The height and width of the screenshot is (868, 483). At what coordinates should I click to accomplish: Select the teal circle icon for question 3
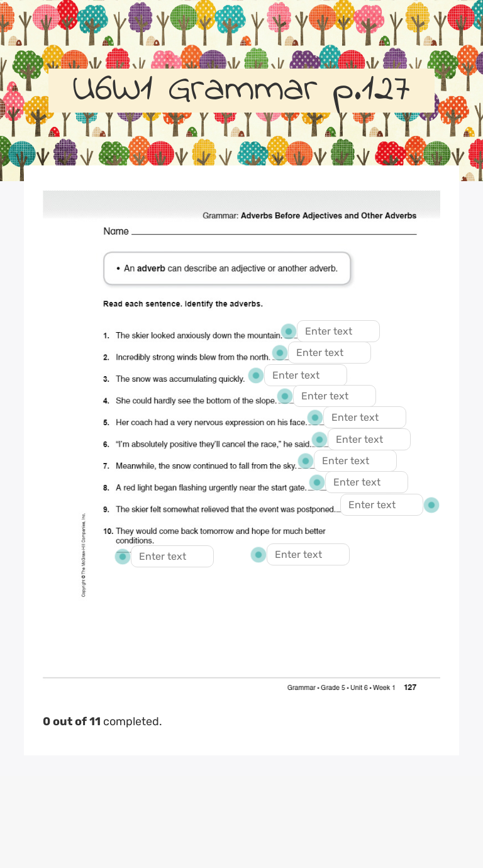click(256, 375)
